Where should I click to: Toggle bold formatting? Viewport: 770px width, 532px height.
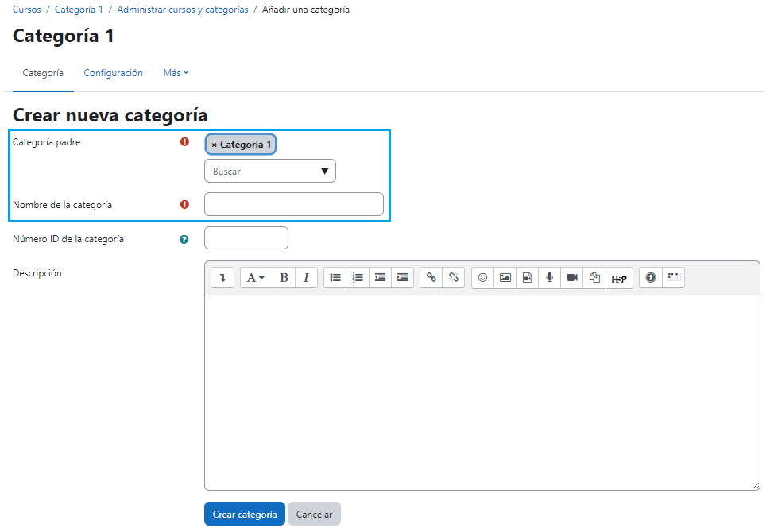[284, 277]
